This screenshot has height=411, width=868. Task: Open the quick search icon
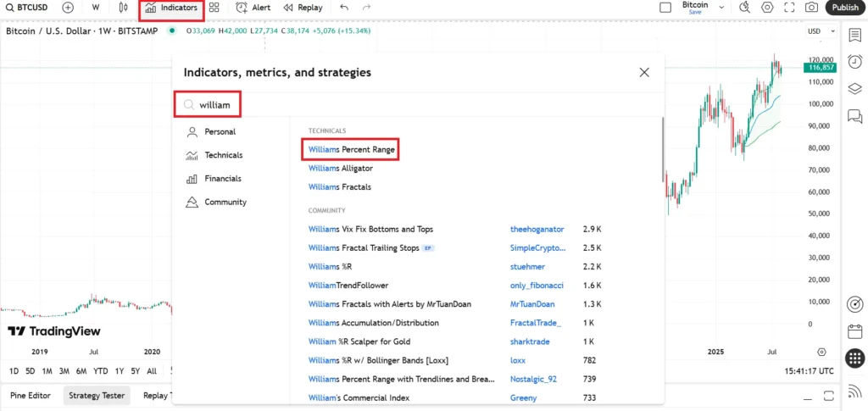click(745, 8)
